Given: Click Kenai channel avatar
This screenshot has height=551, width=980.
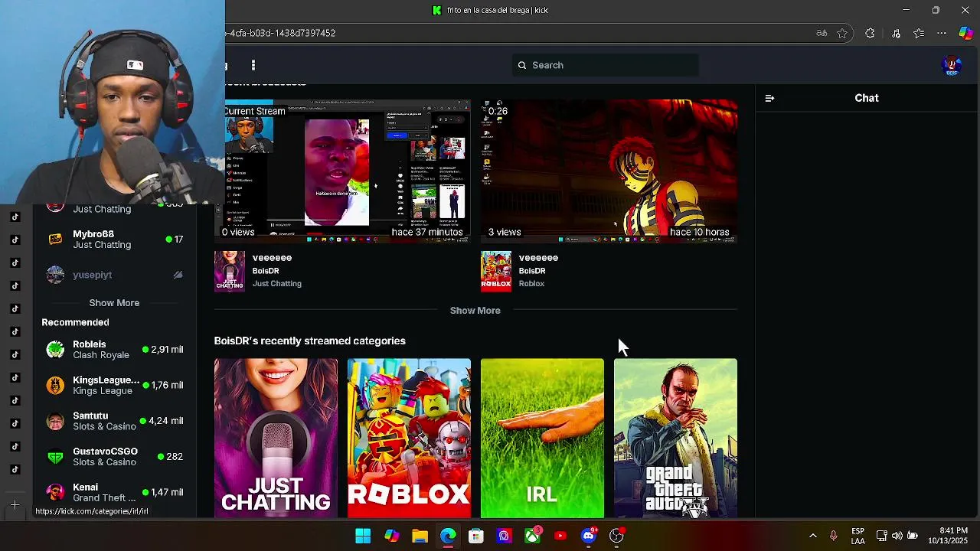Looking at the screenshot, I should [55, 492].
